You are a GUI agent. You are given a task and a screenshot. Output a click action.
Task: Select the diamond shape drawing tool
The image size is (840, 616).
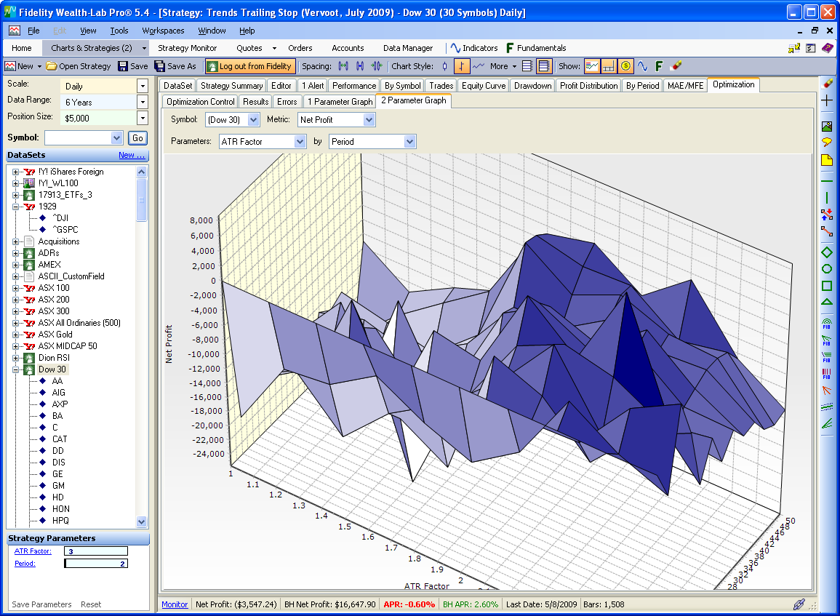click(x=827, y=252)
